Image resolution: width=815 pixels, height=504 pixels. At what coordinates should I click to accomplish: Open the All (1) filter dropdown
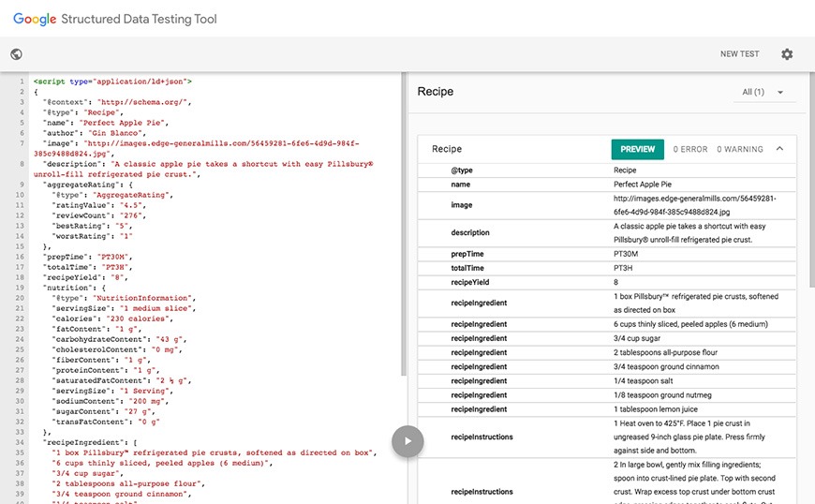click(x=763, y=93)
